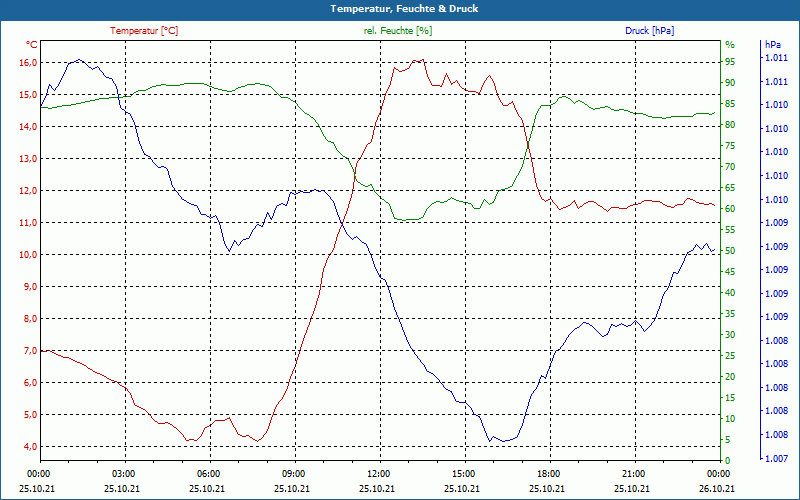Select the '95' humidity axis value

(x=730, y=62)
